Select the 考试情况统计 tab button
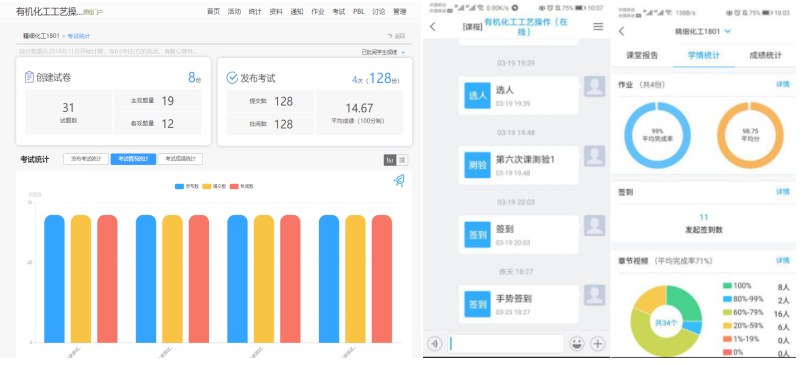The width and height of the screenshot is (806, 365). [133, 159]
